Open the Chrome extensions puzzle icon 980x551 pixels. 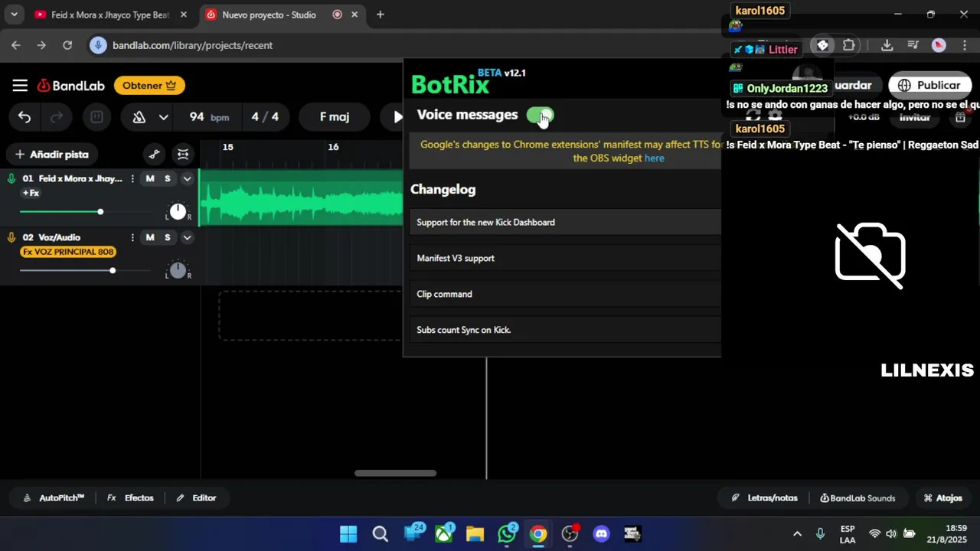pos(848,45)
